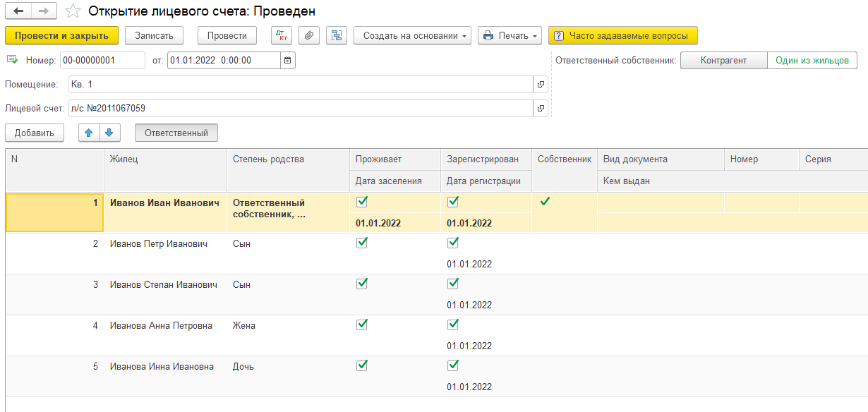Click the document date field
The image size is (868, 412).
click(224, 61)
